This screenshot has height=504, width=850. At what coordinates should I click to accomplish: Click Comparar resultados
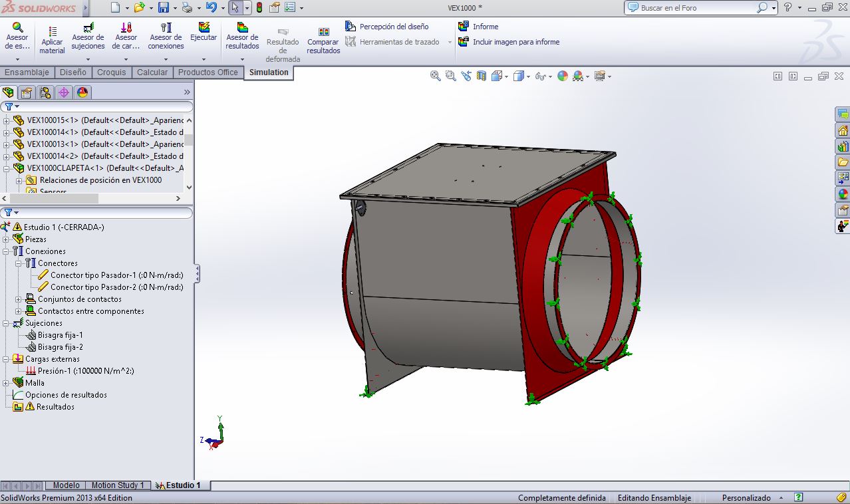323,41
